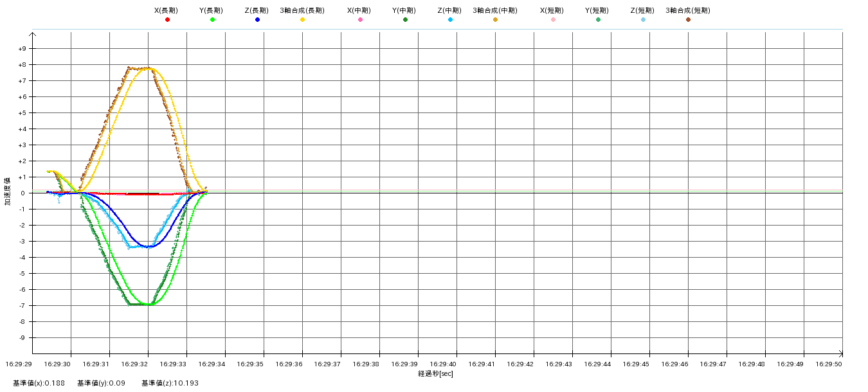Click the blue Z(長期) legend marker
868x392 pixels.
click(x=257, y=20)
